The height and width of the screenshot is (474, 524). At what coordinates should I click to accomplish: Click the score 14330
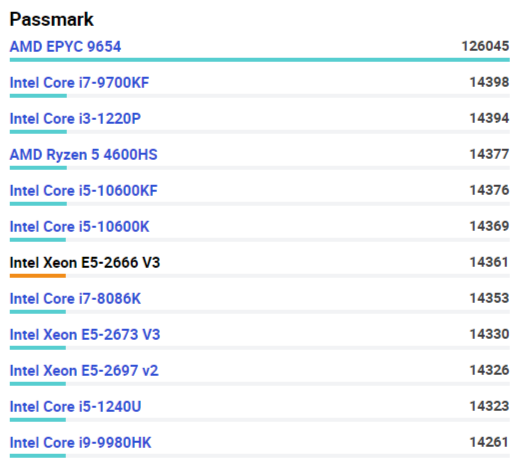(x=489, y=334)
